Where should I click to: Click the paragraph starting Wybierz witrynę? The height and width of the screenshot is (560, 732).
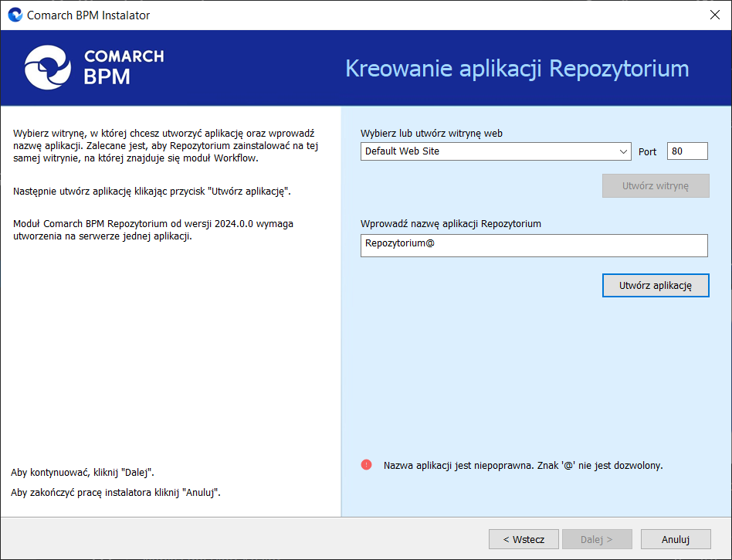166,146
